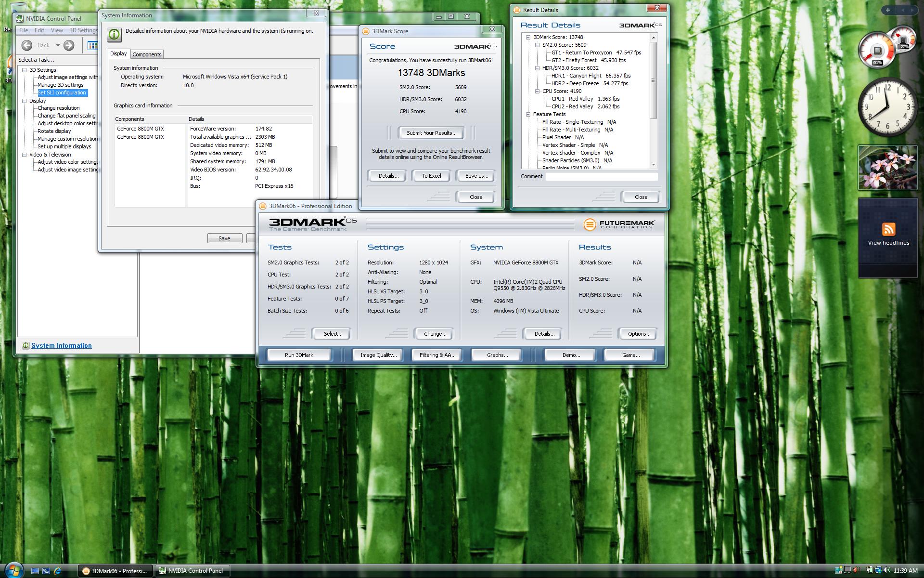Screen dimensions: 924x578
Task: Select Manage 3D settings tree item
Action: [61, 85]
